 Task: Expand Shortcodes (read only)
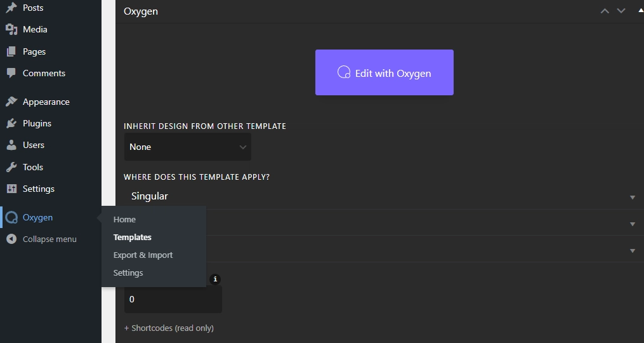[x=169, y=328]
